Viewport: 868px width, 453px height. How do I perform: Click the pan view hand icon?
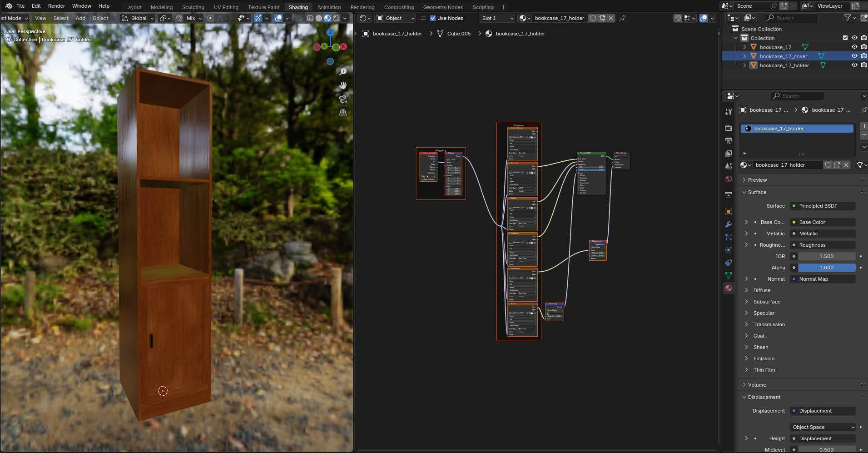343,85
